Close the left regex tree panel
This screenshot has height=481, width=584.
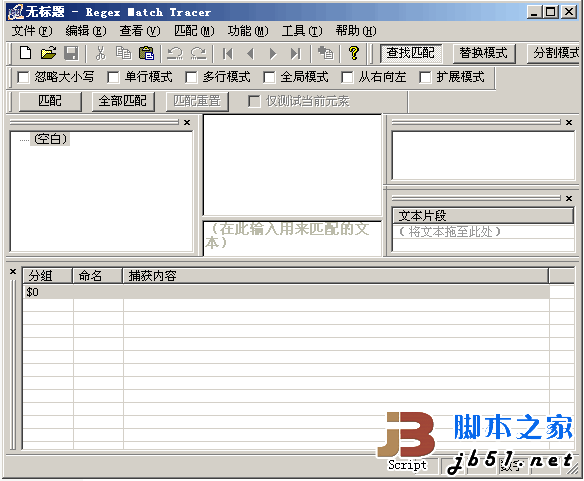pyautogui.click(x=187, y=122)
